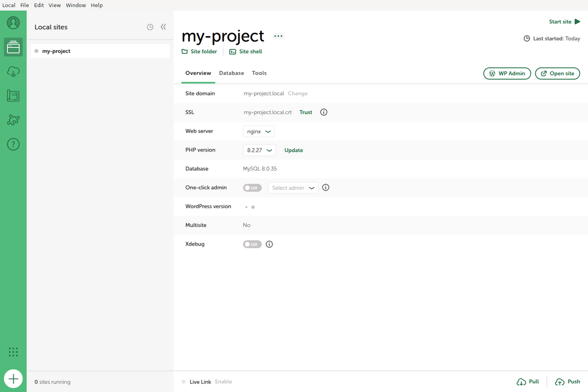Toggle the One-click admin switch
This screenshot has height=392, width=588.
(x=252, y=188)
